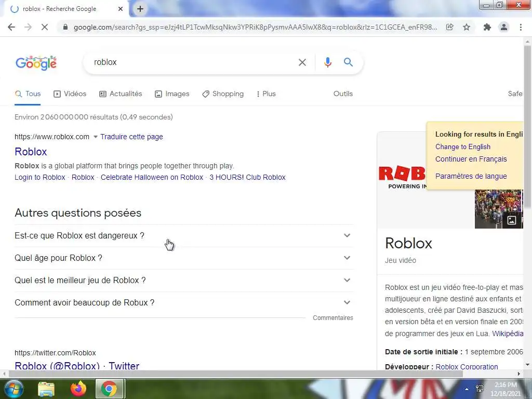Open the Outils search tools
Screen dimensions: 532x399
tap(343, 94)
